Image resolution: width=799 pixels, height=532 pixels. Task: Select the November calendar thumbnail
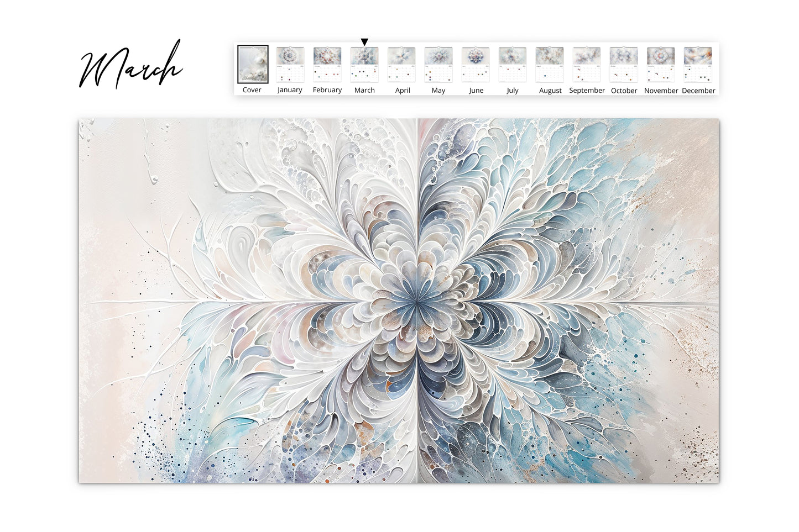click(x=661, y=65)
